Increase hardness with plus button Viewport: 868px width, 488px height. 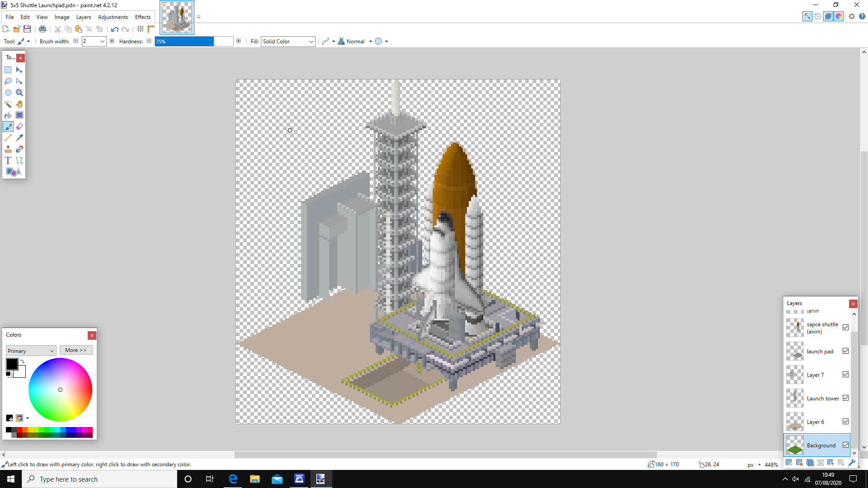(239, 41)
